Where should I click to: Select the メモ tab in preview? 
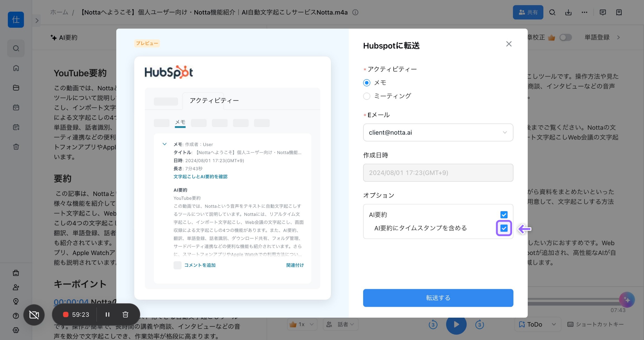[x=180, y=122]
